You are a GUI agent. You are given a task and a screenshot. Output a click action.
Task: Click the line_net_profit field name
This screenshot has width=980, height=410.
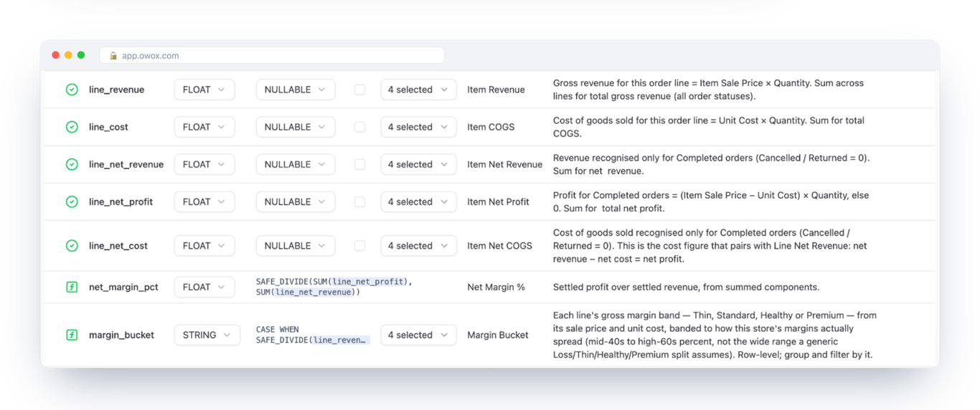121,201
